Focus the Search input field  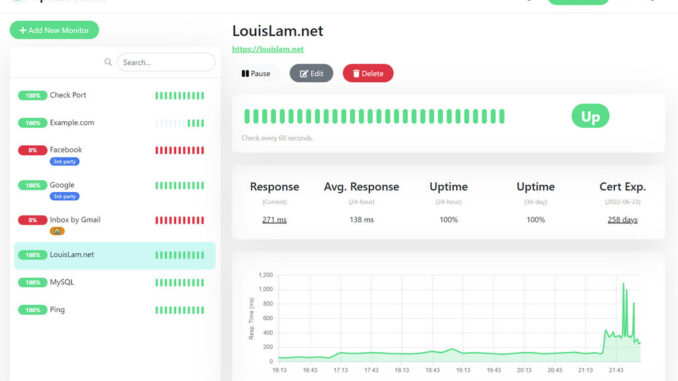[166, 62]
